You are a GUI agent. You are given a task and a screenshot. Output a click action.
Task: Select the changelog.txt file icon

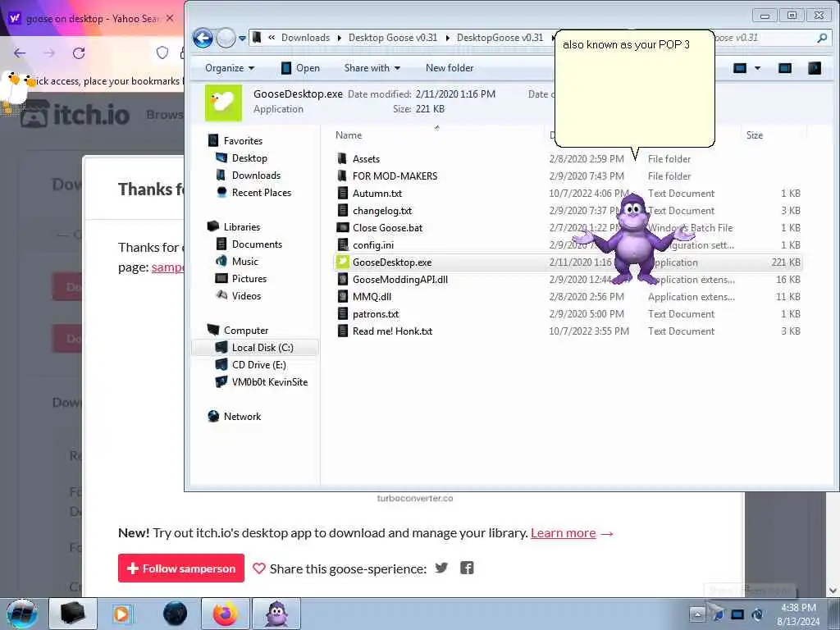[x=342, y=210]
